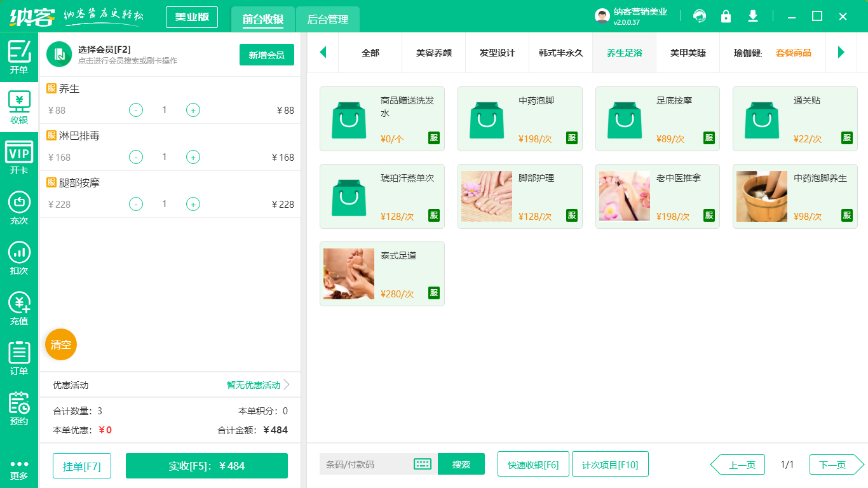
Task: Click the 泰式足道 product thumbnail
Action: (348, 274)
